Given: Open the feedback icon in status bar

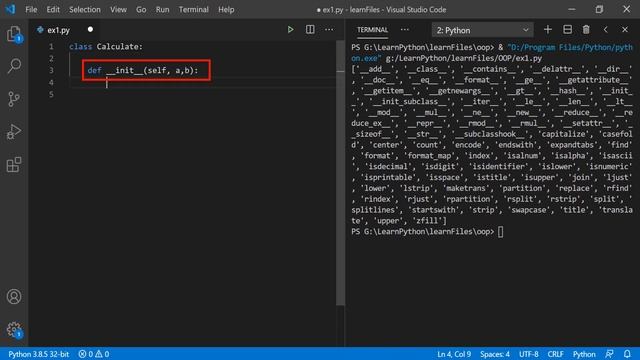Looking at the screenshot, I should point(609,354).
